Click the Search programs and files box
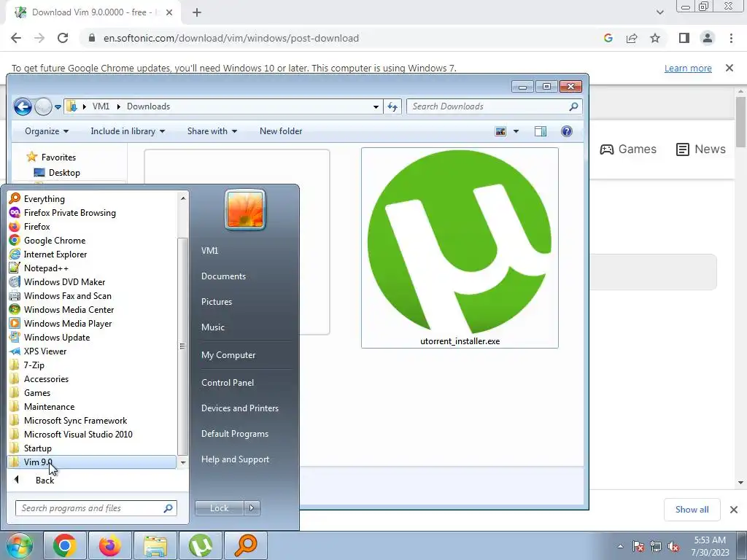Screen dimensions: 747x560 (96, 508)
